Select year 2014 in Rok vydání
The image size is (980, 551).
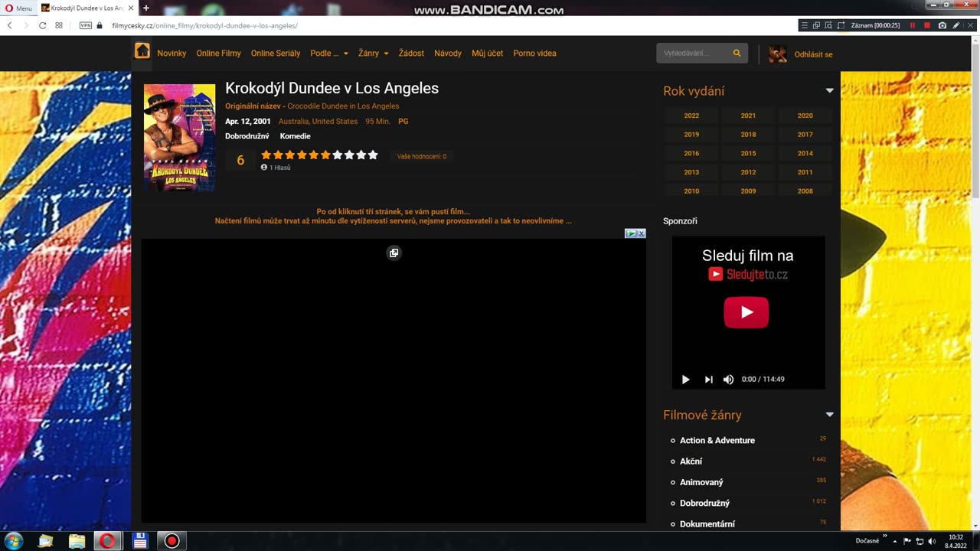tap(805, 154)
